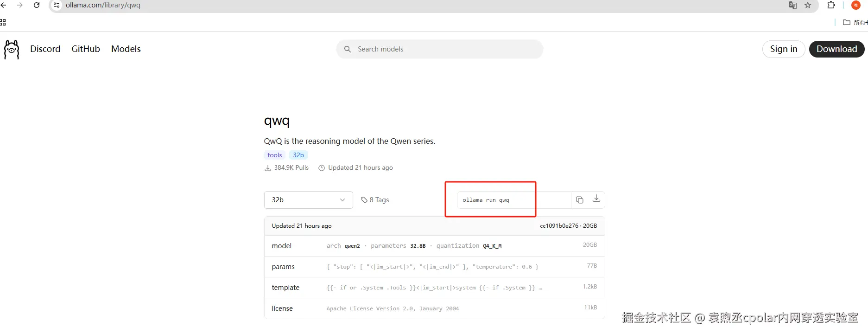
Task: Go to the Models page
Action: coord(126,49)
